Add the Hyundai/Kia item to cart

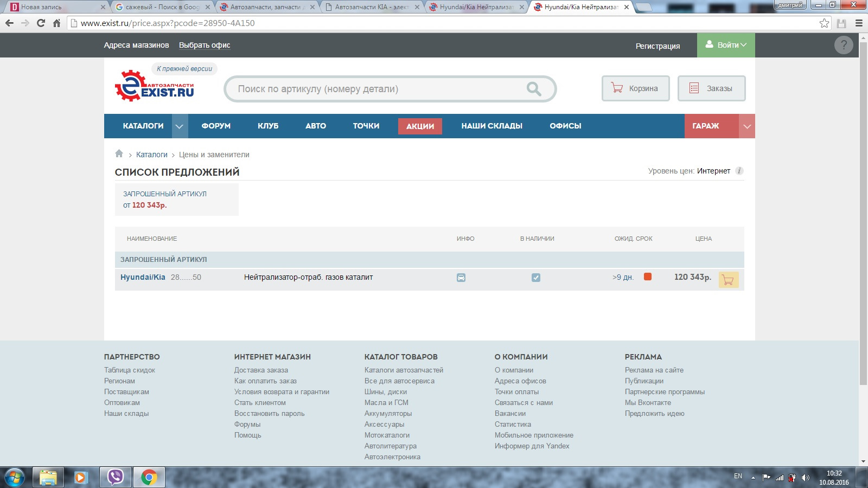[729, 280]
